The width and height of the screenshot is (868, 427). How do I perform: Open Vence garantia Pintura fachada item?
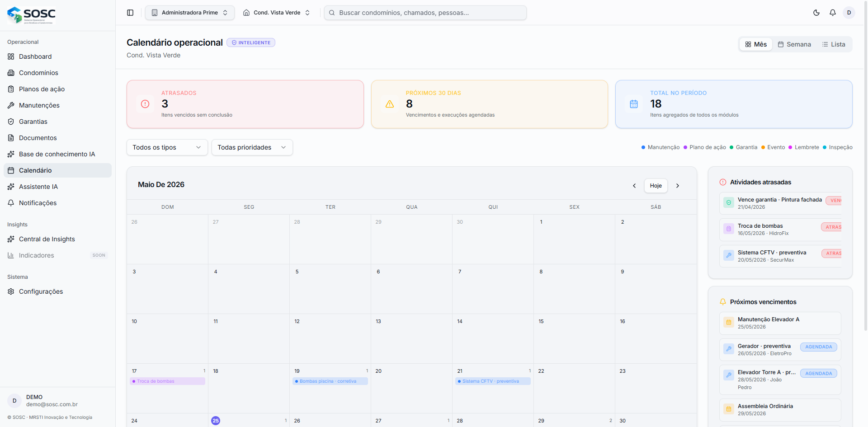pyautogui.click(x=780, y=203)
